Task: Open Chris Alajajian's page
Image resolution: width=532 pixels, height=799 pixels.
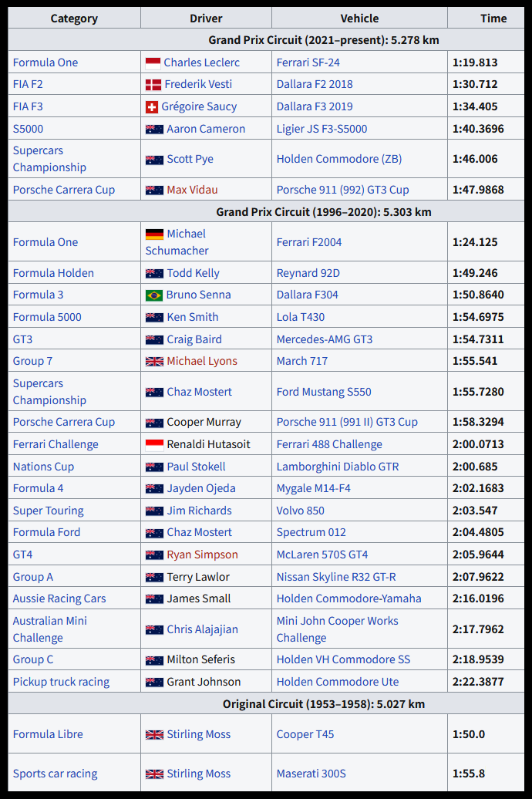Action: [202, 630]
